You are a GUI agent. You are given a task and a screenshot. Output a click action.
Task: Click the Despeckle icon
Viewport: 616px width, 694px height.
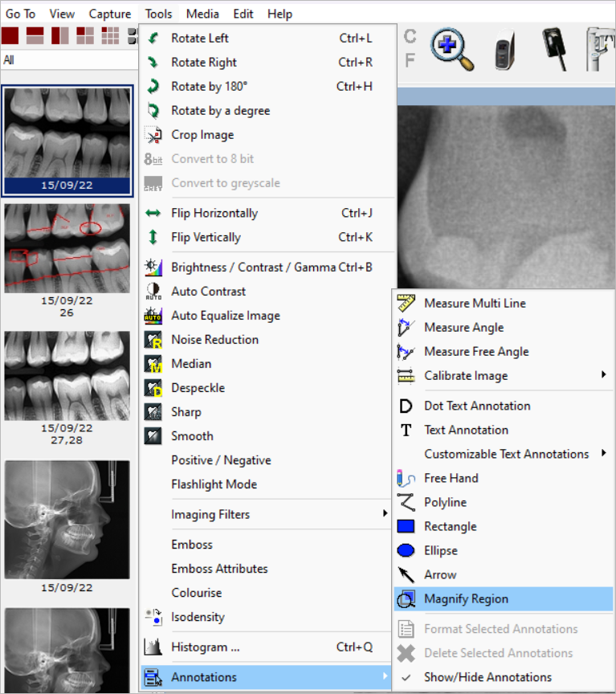click(x=153, y=388)
